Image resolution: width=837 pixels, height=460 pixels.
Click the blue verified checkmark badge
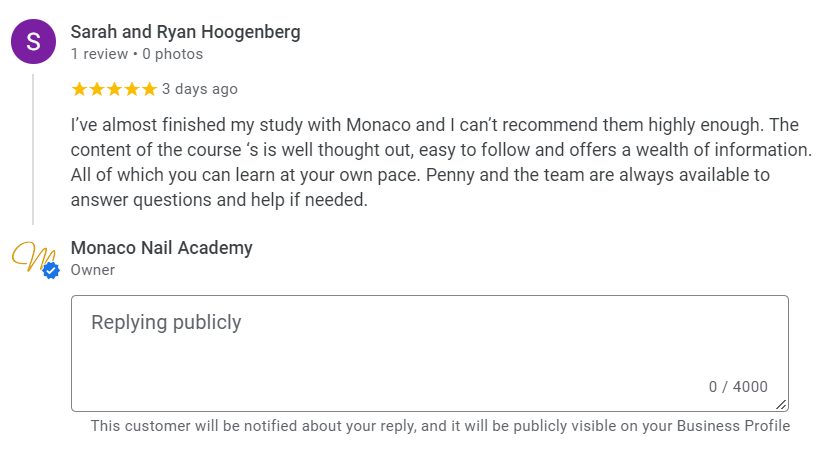[51, 270]
